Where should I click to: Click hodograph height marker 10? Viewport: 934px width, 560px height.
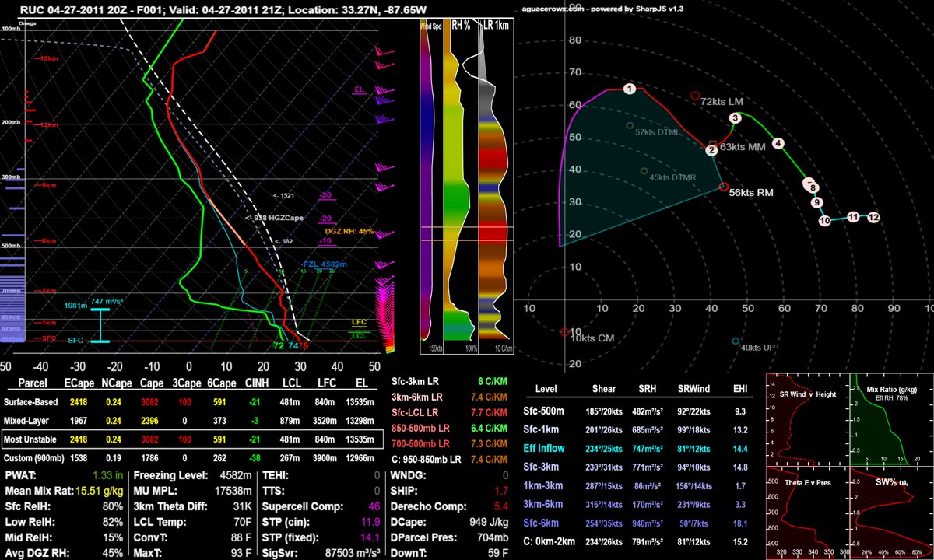[x=825, y=221]
